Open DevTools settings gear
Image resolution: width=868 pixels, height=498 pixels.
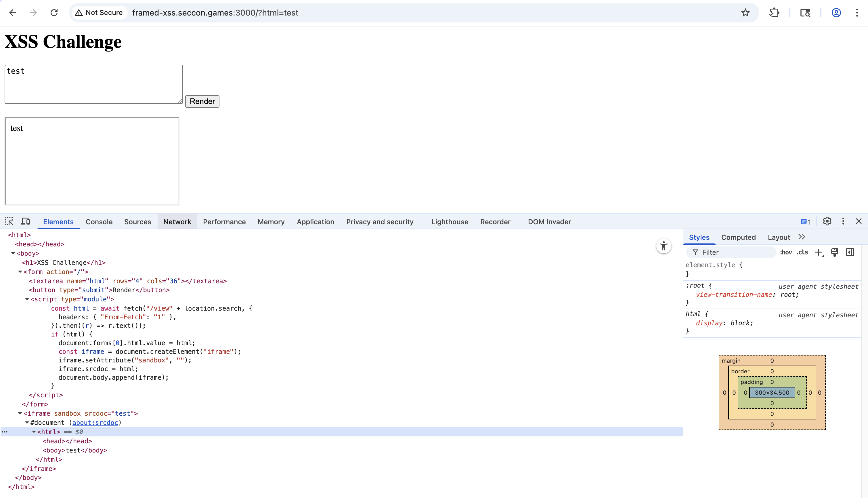[827, 221]
